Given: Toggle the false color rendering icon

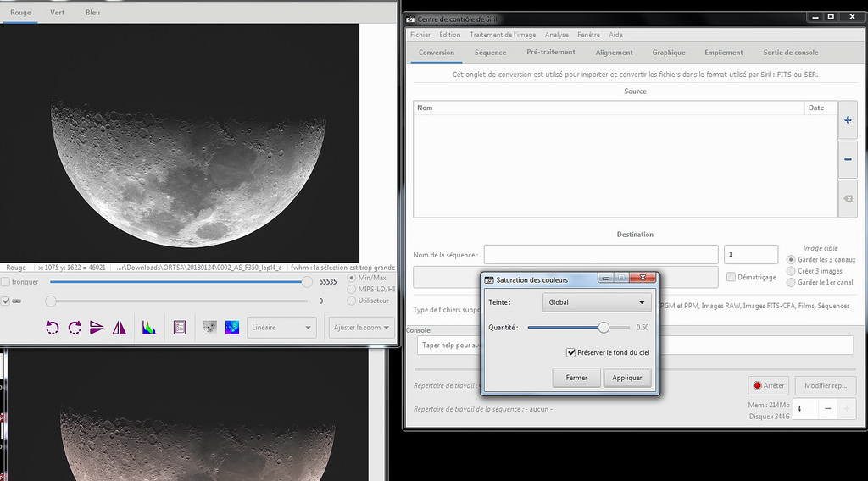Looking at the screenshot, I should click(x=231, y=328).
